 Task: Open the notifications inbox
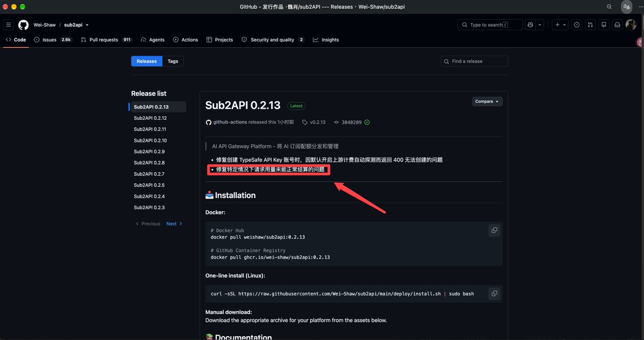click(618, 25)
